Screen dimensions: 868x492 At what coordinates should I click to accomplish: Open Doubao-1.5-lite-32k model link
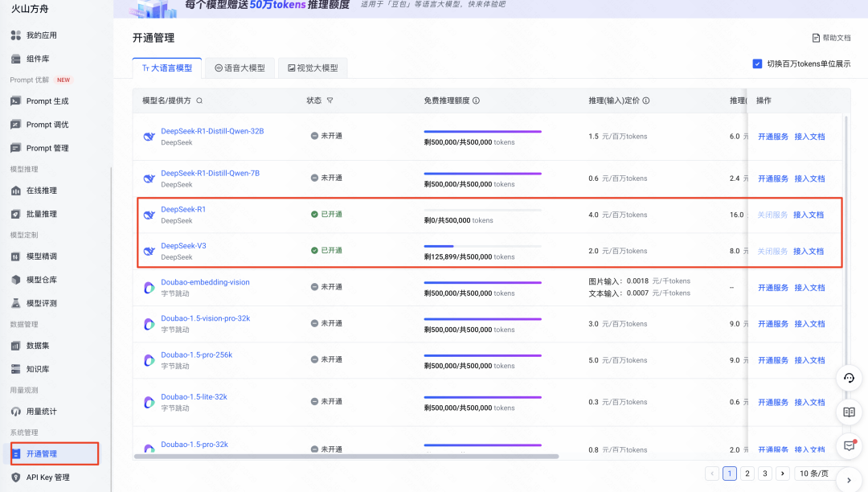(194, 397)
